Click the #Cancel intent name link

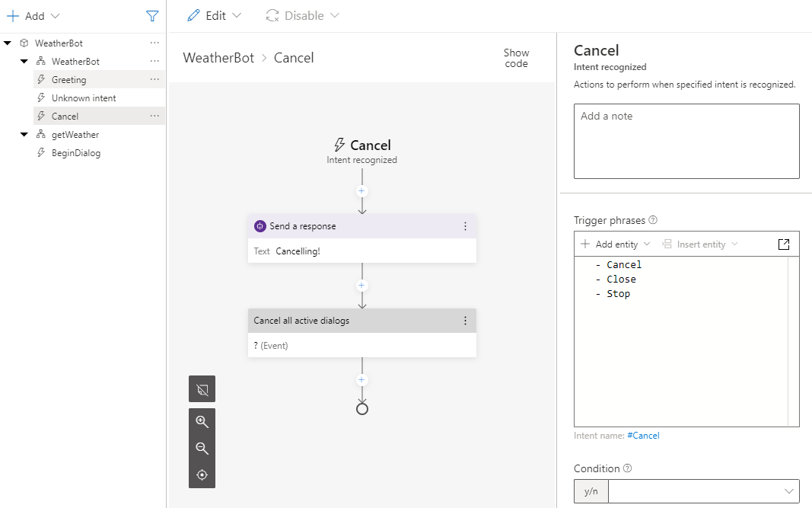(643, 436)
